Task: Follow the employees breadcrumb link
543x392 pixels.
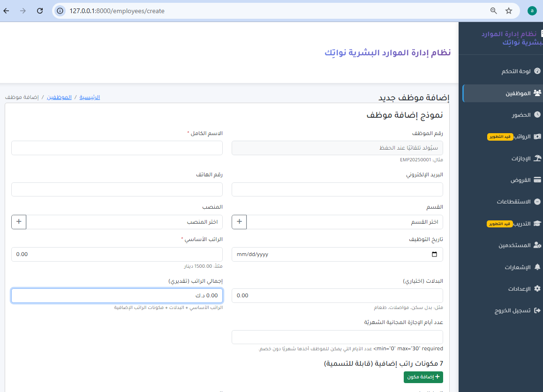Action: coord(59,97)
